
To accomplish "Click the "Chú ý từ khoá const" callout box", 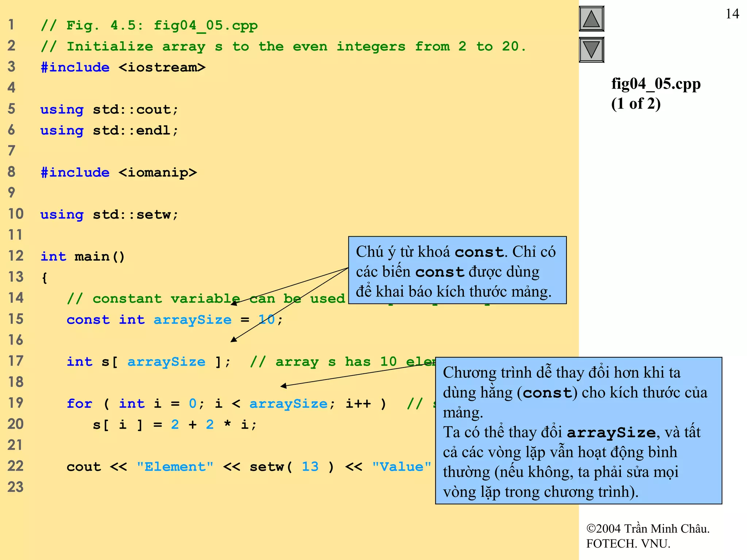I will (457, 270).
